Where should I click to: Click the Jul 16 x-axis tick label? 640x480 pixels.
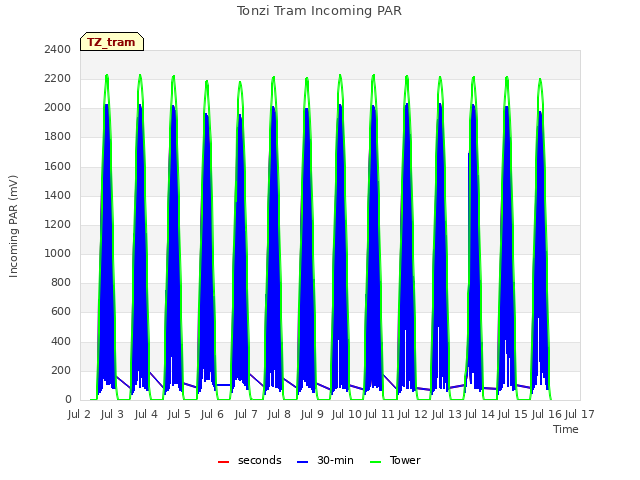546,414
